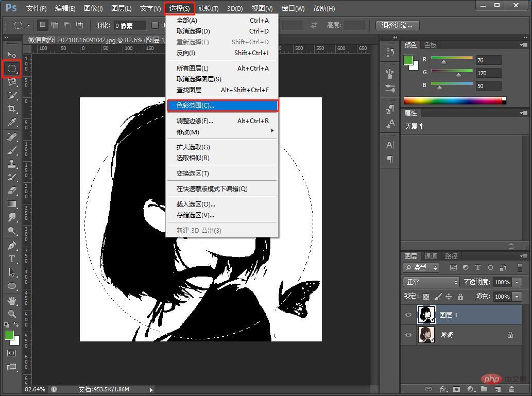Open status bar info arrow
Viewport: 532px width, 396px height.
151,389
